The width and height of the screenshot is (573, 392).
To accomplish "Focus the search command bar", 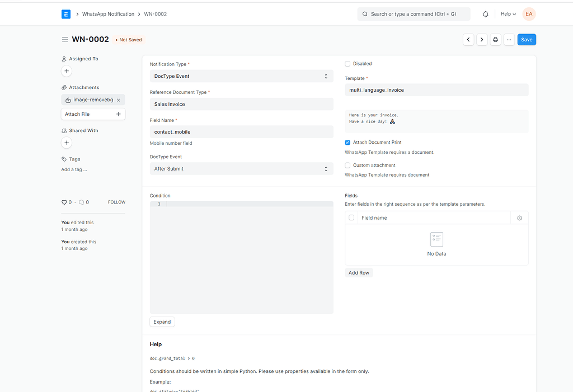I will [414, 14].
